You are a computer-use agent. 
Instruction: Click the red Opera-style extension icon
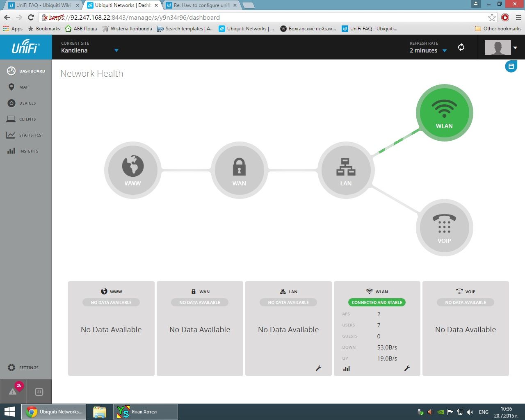505,17
